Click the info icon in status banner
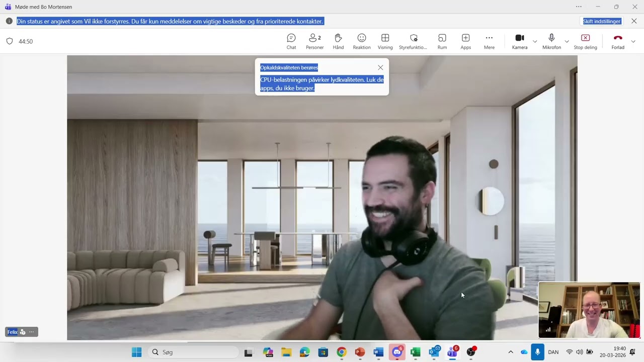This screenshot has width=644, height=362. pyautogui.click(x=9, y=21)
